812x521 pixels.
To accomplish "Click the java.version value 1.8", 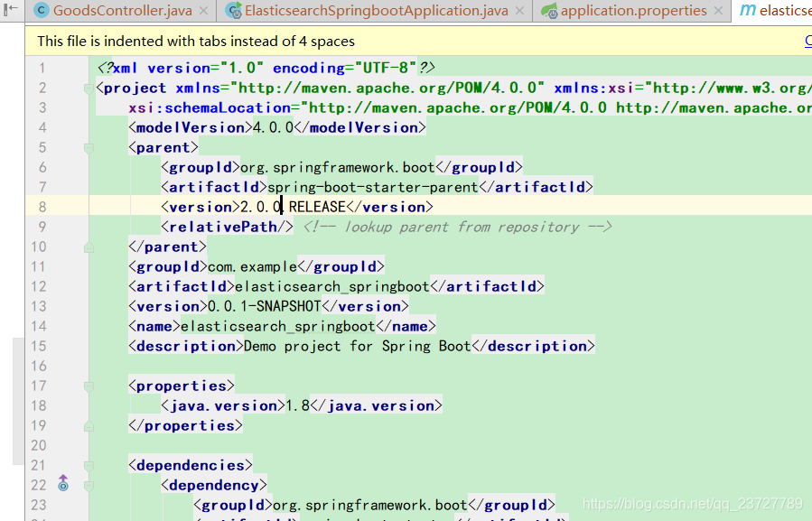I will tap(298, 405).
